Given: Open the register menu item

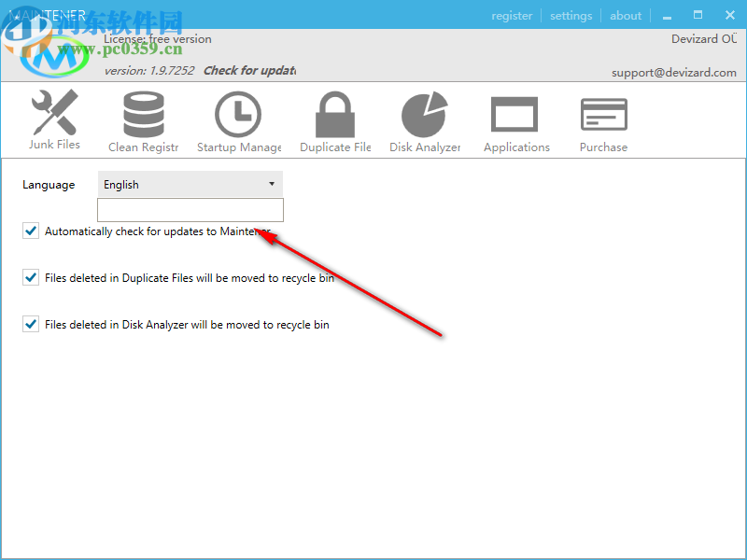Looking at the screenshot, I should 512,16.
